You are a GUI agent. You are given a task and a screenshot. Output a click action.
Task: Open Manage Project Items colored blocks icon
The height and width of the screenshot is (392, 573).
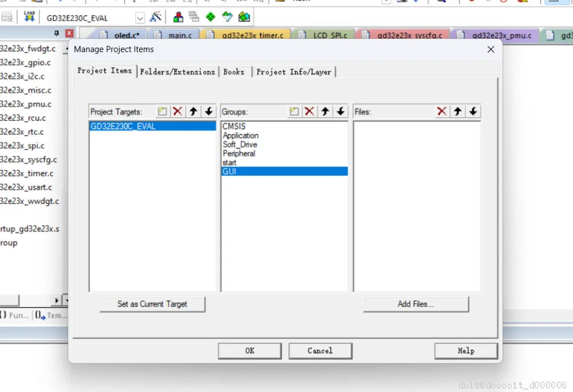pyautogui.click(x=178, y=17)
